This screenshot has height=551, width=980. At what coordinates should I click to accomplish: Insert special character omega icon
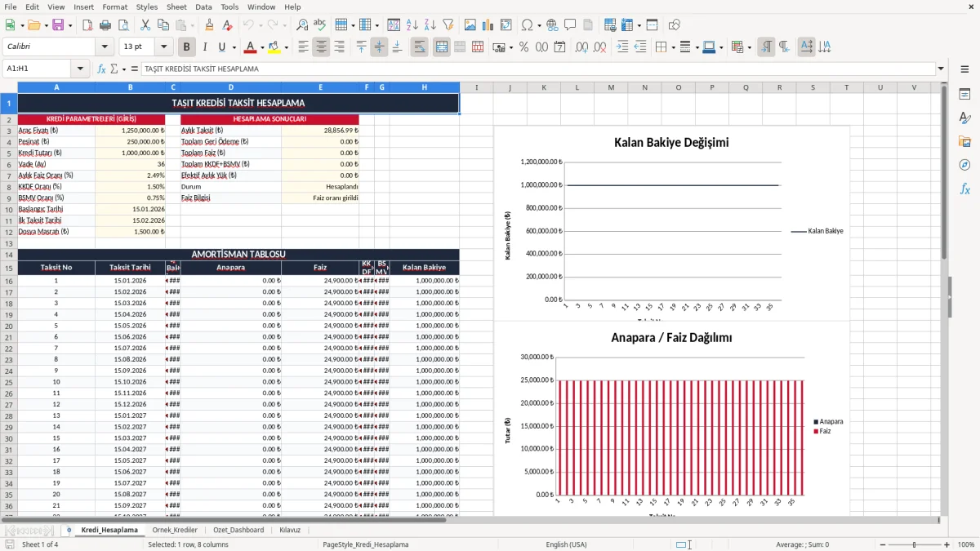527,25
